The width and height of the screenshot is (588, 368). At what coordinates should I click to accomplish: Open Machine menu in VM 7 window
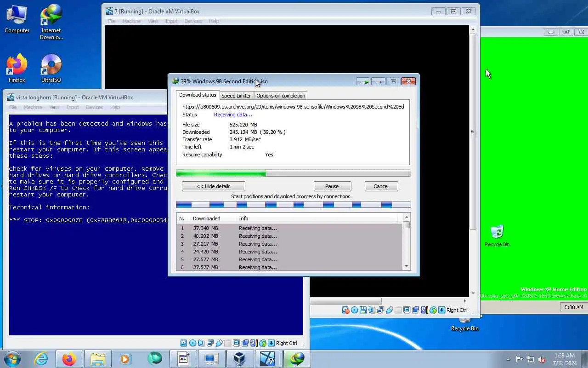[x=131, y=21]
